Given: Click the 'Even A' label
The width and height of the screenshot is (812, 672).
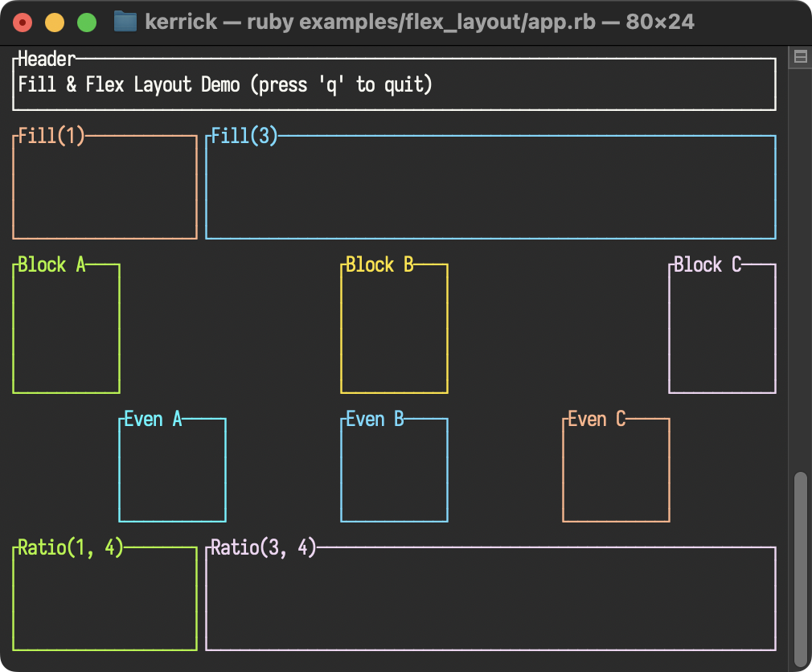Looking at the screenshot, I should tap(153, 419).
